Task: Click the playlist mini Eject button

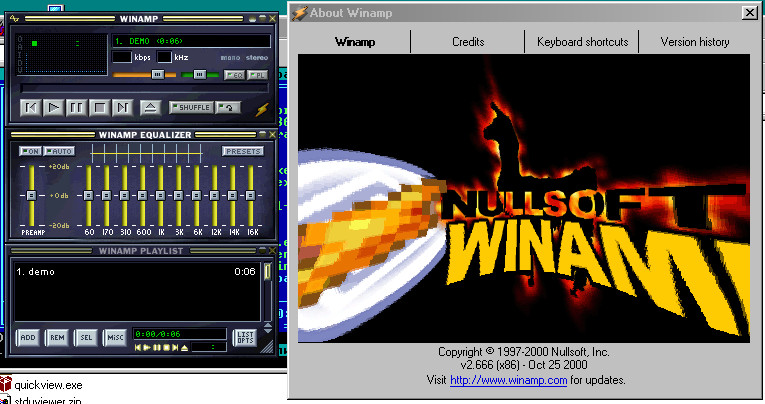Action: click(x=184, y=348)
